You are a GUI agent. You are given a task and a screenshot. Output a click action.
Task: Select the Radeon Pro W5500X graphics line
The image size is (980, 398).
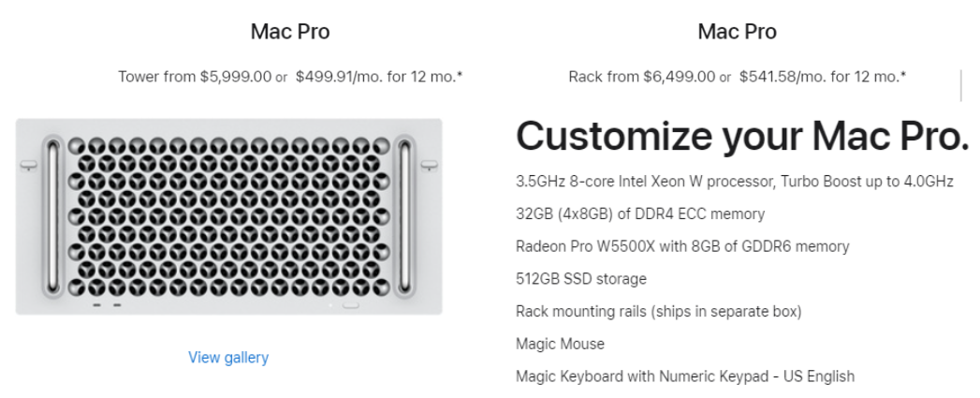pos(682,247)
